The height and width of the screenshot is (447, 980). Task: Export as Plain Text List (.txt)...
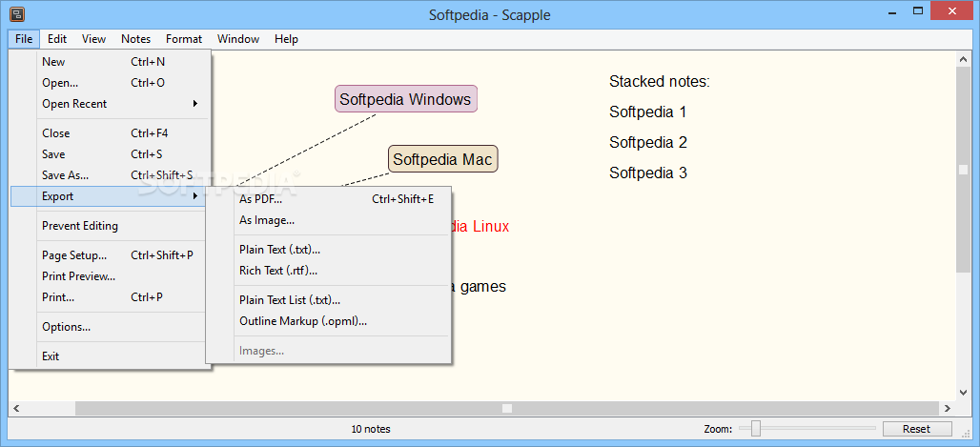(329, 300)
